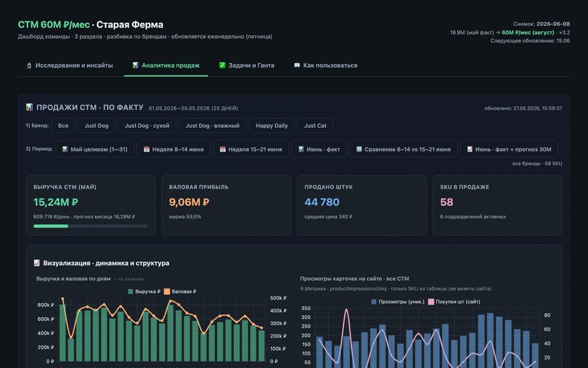
Task: Click the все бренды · 58 SKU text
Action: coord(537,163)
